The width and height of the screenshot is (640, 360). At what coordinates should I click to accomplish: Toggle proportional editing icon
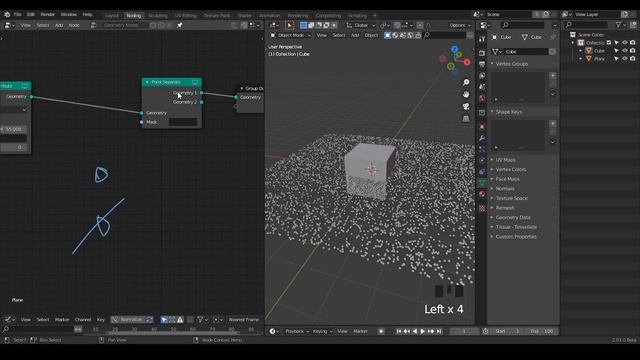420,25
